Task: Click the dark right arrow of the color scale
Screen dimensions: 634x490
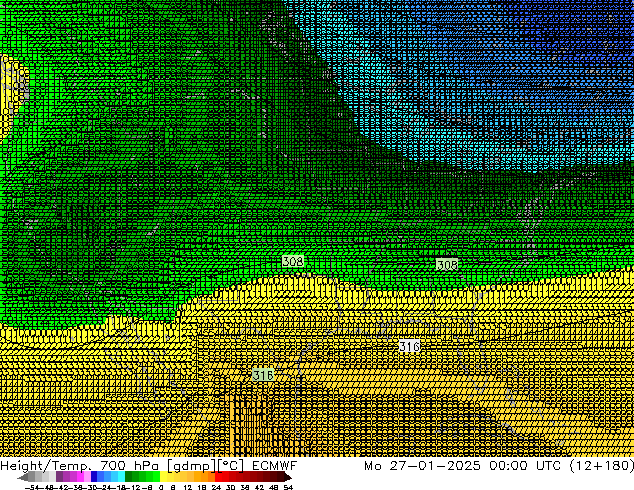Action: 288,477
